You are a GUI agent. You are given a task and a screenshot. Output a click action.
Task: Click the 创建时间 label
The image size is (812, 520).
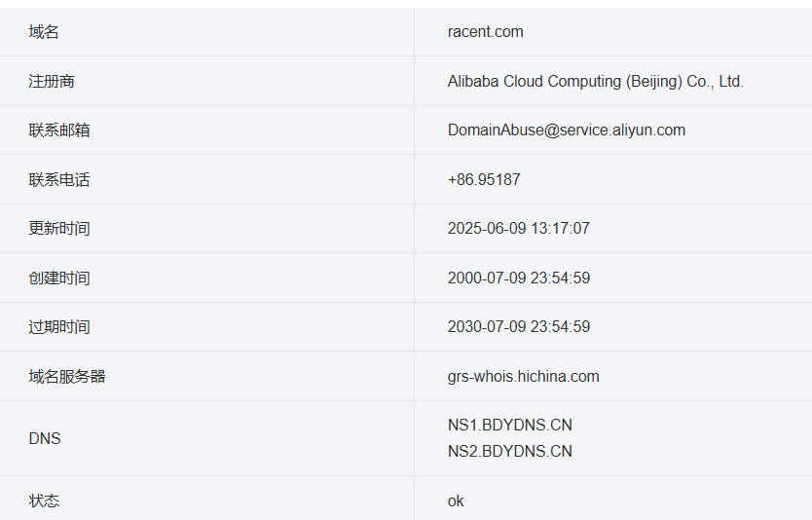tap(59, 279)
